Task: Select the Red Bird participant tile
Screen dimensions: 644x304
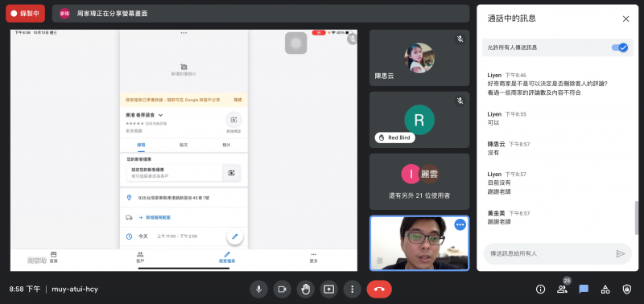Action: [x=419, y=120]
